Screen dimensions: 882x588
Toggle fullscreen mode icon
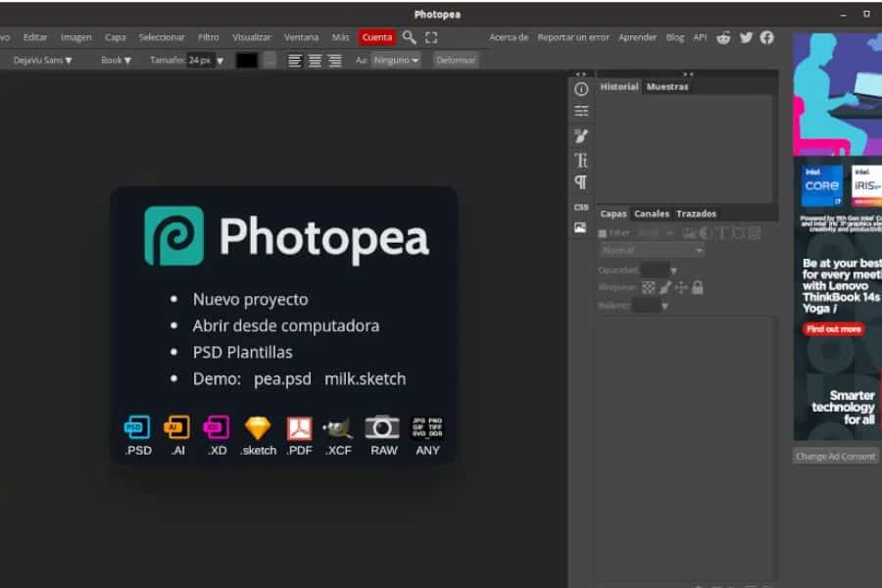tap(431, 37)
